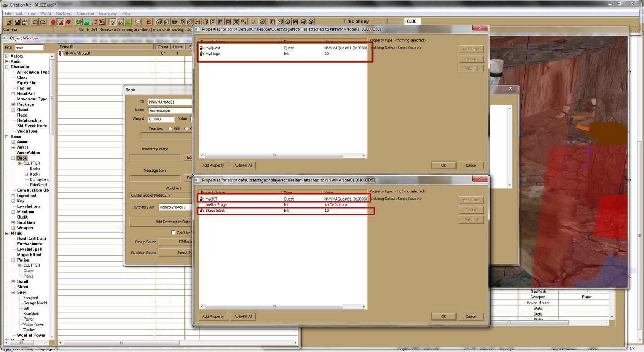Open the World menu

[46, 13]
